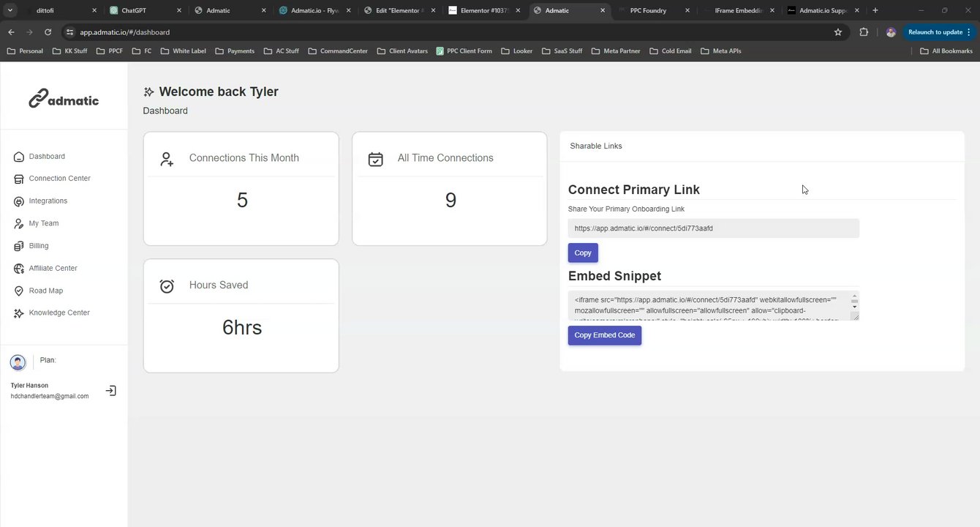
Task: Click the My Team icon
Action: click(19, 224)
